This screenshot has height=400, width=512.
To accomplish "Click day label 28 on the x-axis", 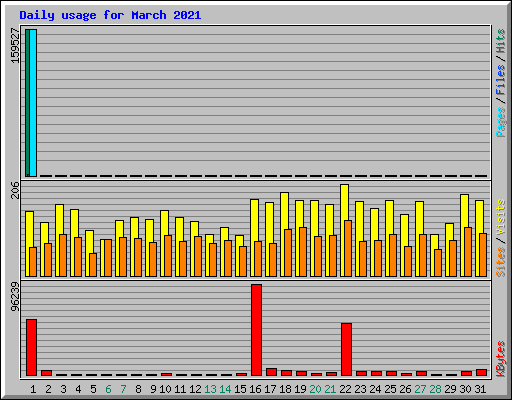I will click(435, 389).
